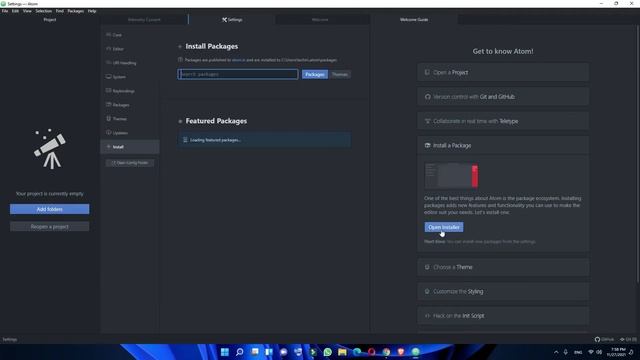Click the Atom icon in the taskbar
Screen dimensions: 640x360
tap(416, 352)
